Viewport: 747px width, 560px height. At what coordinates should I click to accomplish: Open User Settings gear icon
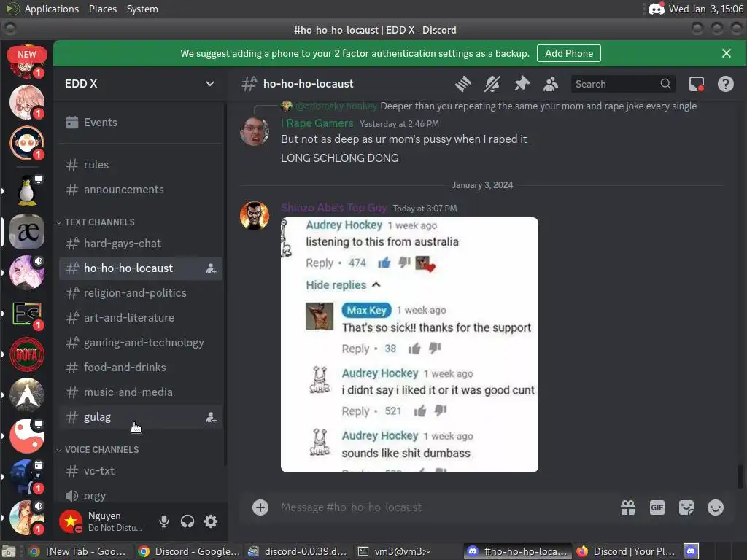tap(211, 521)
